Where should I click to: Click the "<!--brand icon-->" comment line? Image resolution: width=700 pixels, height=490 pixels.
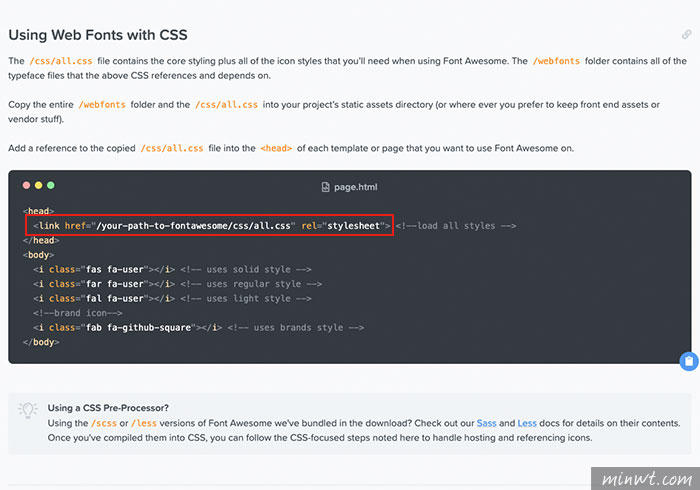(77, 313)
